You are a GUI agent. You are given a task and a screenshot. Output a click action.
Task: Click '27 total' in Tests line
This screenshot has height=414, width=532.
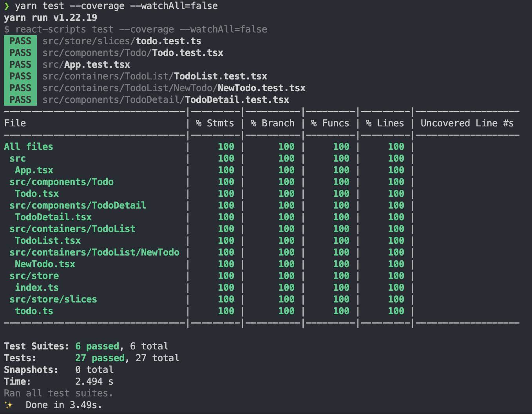tap(157, 358)
